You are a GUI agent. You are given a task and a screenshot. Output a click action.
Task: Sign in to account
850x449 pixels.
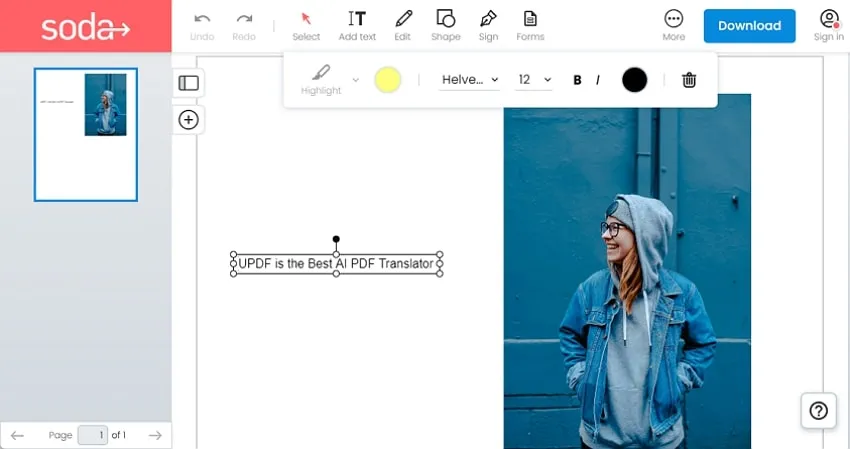click(x=829, y=26)
